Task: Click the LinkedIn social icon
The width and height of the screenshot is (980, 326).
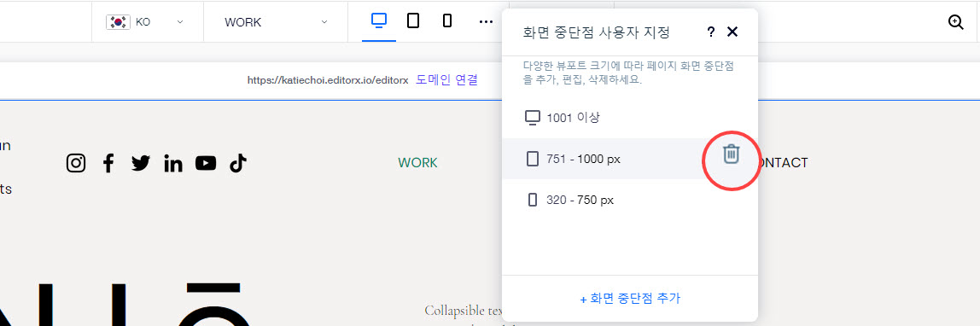Action: (173, 163)
